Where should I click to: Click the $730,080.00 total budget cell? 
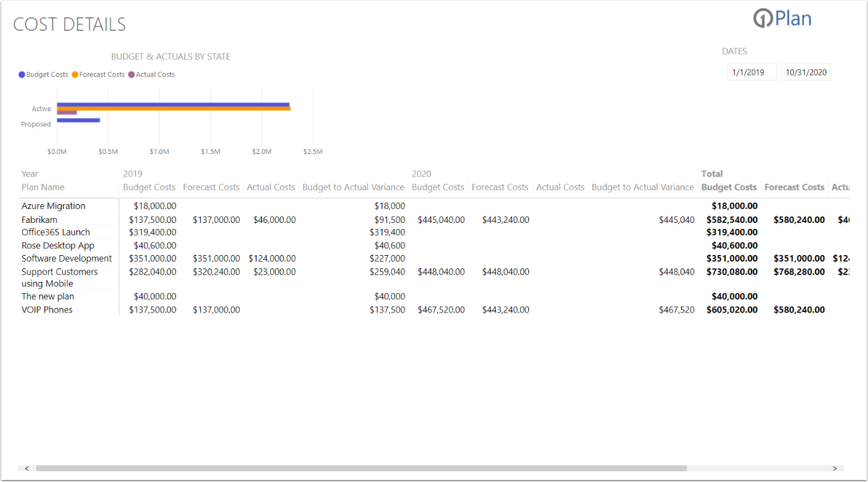pyautogui.click(x=732, y=272)
